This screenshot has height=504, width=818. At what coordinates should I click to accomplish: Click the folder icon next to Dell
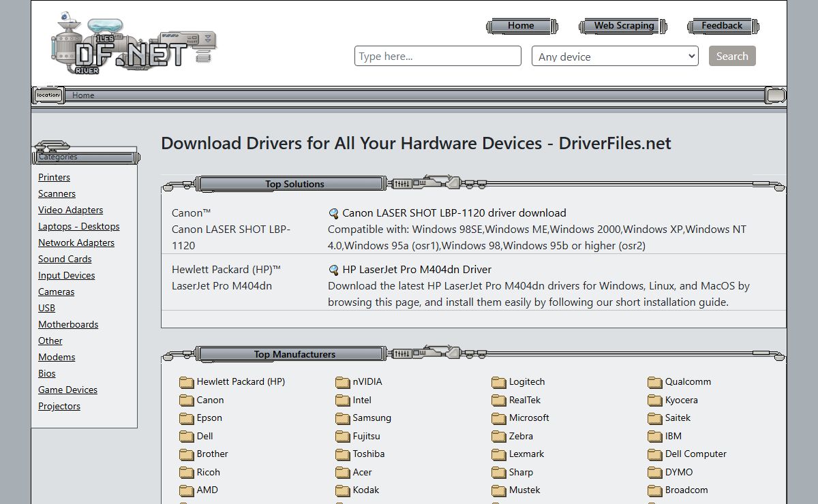click(x=187, y=437)
